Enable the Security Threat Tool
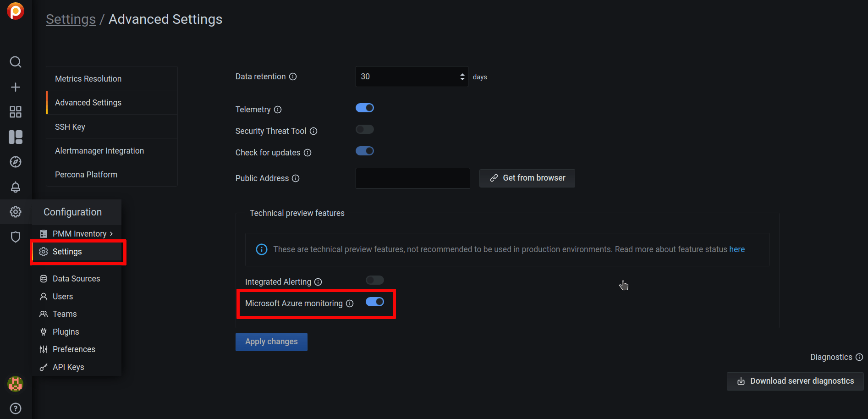 (x=364, y=129)
